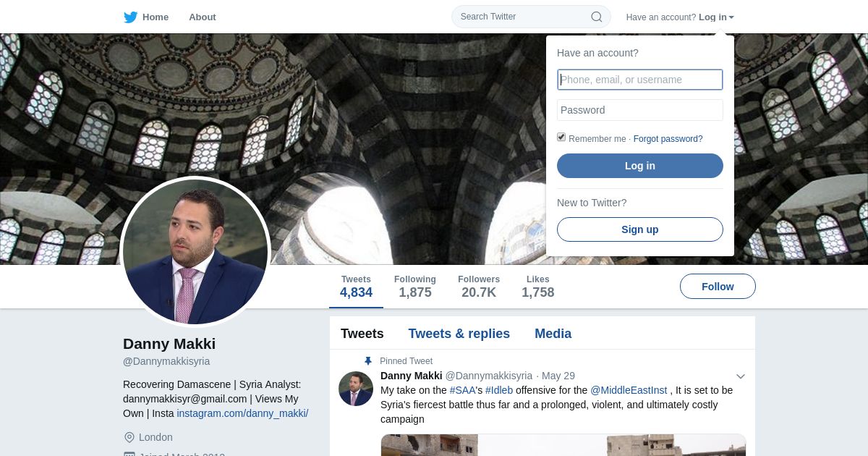Open the #Idleb hashtag link
This screenshot has width=868, height=456.
[499, 390]
